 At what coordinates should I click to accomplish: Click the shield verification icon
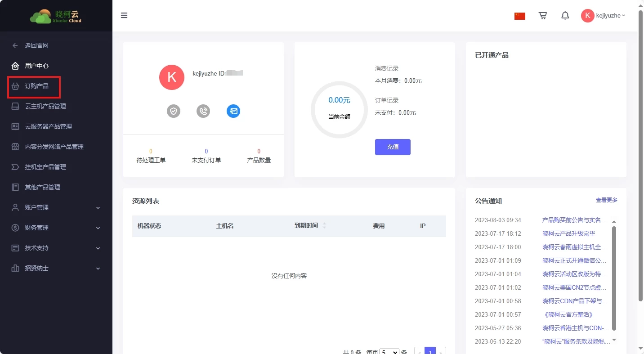coord(174,111)
